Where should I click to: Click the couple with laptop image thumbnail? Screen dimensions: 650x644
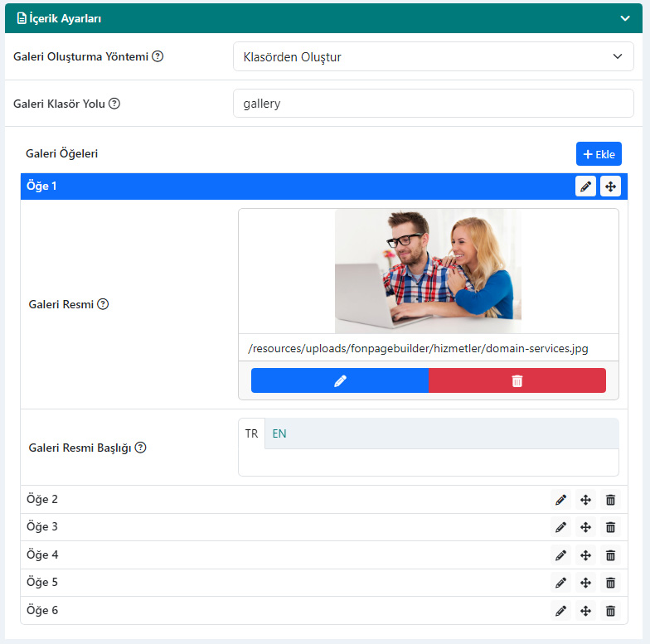tap(428, 271)
